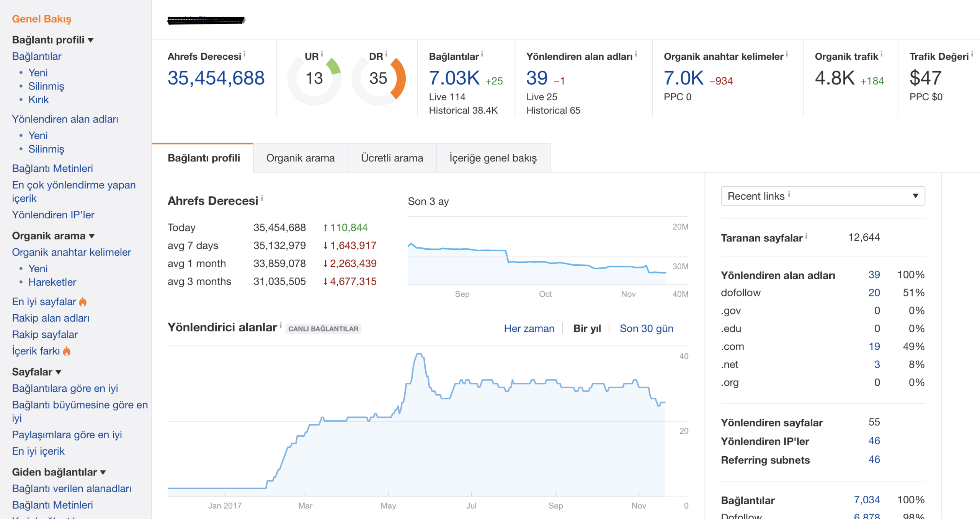Select the Bir yıl time range
This screenshot has height=519, width=980.
pyautogui.click(x=587, y=329)
